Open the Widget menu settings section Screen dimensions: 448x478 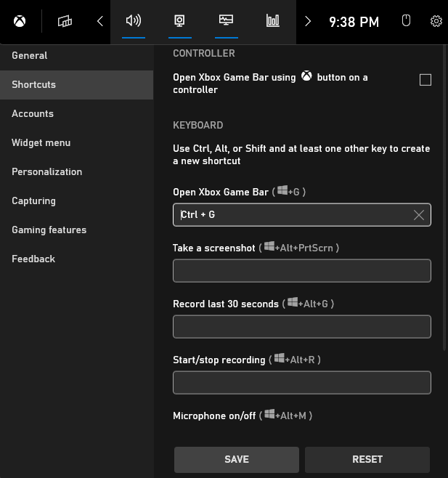(76, 142)
